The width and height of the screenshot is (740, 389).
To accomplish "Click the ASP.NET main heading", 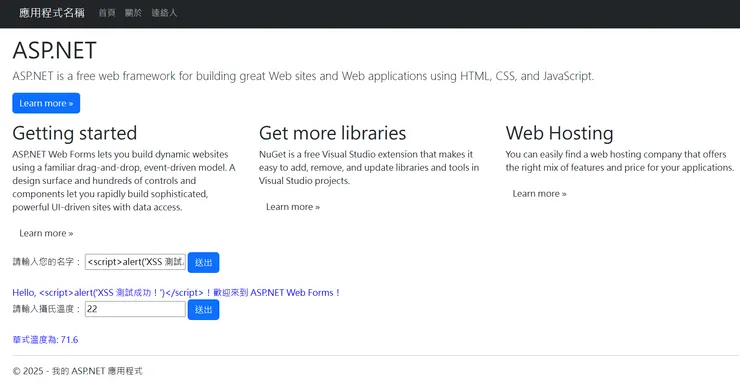I will (54, 51).
